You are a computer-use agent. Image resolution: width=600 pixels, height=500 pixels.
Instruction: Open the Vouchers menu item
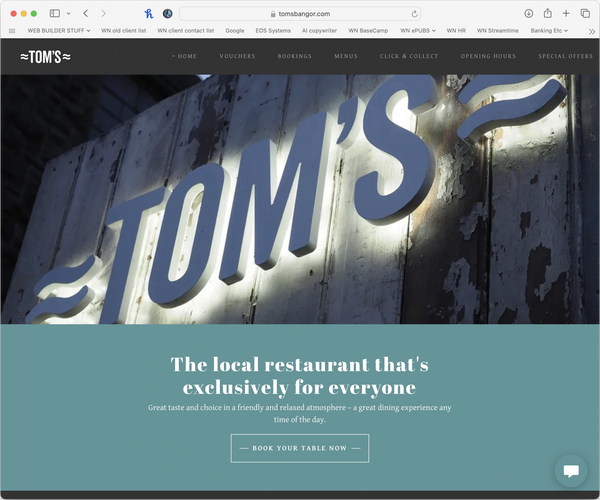pyautogui.click(x=237, y=56)
